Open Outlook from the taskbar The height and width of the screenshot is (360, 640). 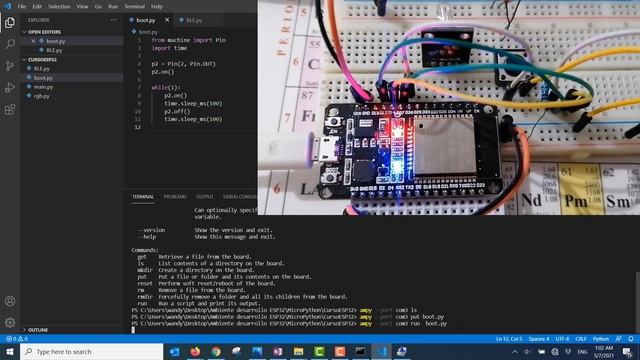click(174, 351)
